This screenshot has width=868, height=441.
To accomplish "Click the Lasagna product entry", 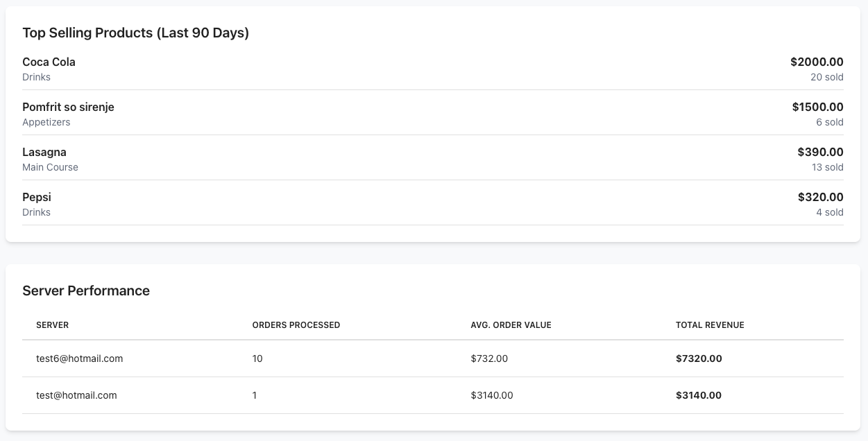I will (44, 153).
